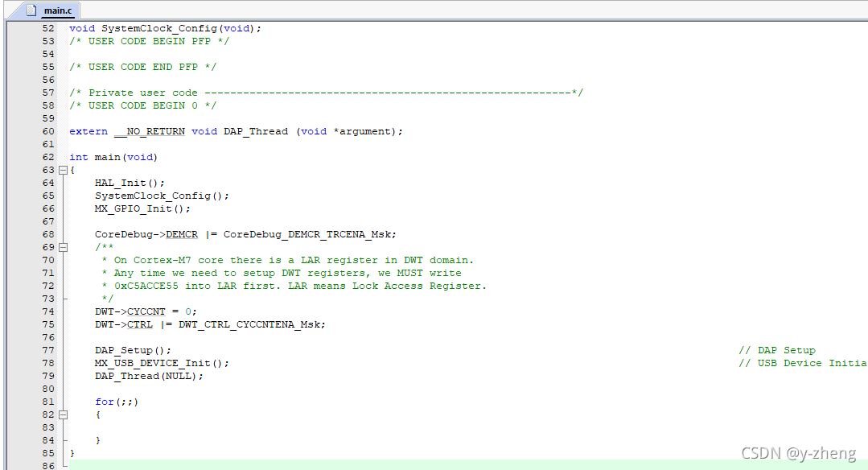Click the int main(void) declaration

(113, 157)
